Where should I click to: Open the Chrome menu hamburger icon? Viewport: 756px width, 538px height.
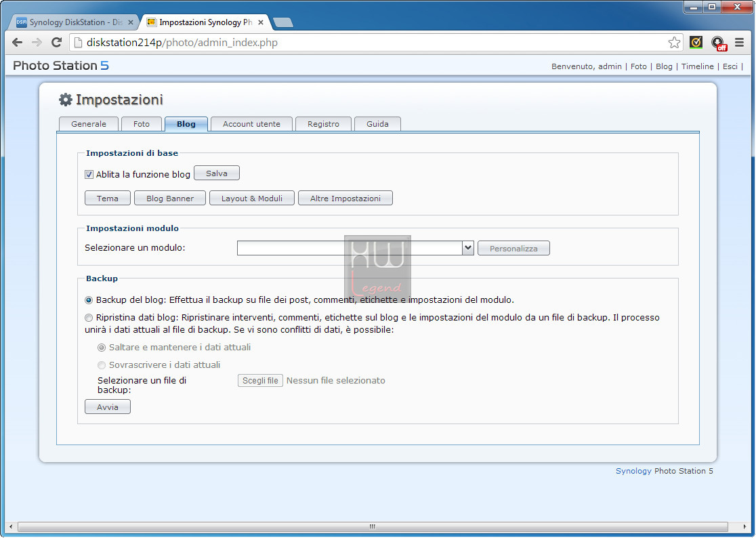(739, 43)
